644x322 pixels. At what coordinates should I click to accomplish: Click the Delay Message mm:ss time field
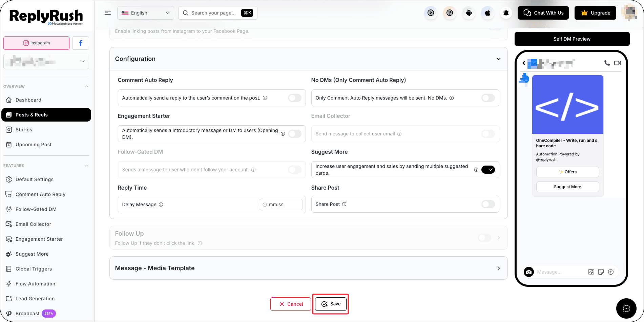(x=281, y=205)
